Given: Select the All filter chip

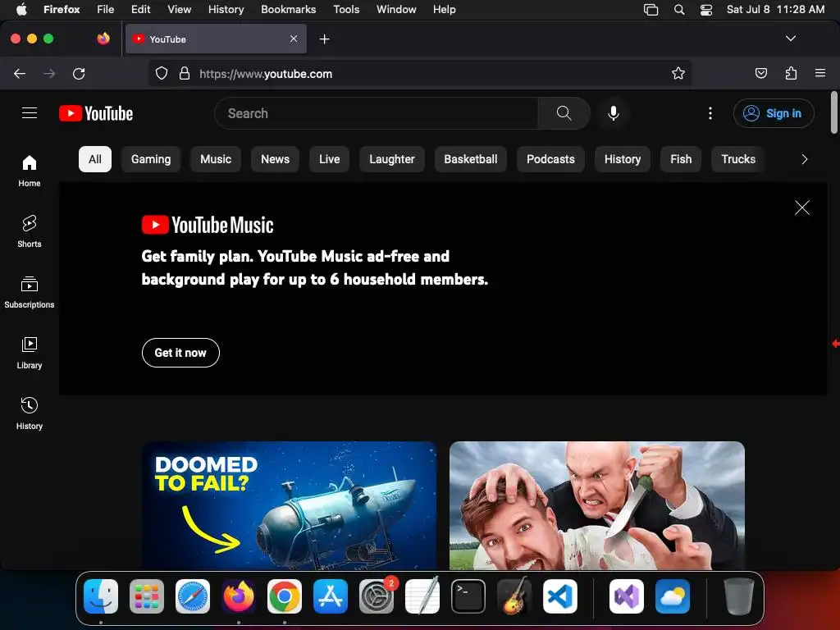Looking at the screenshot, I should coord(95,159).
